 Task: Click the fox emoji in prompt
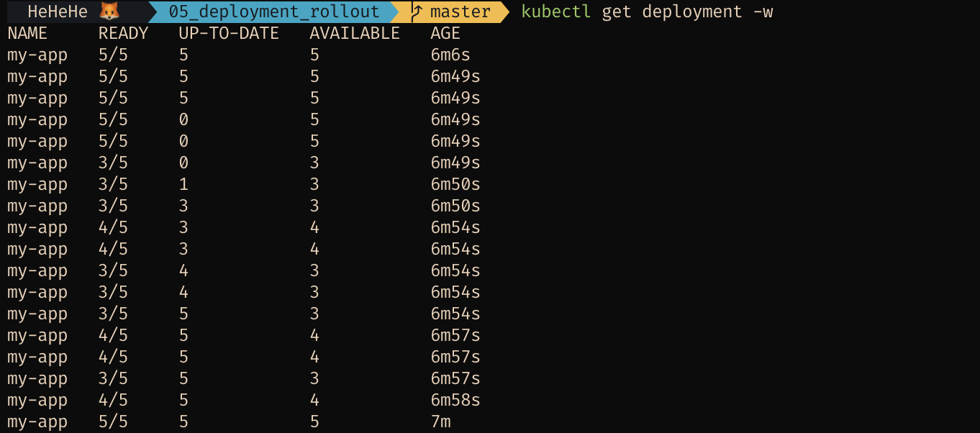pyautogui.click(x=109, y=12)
